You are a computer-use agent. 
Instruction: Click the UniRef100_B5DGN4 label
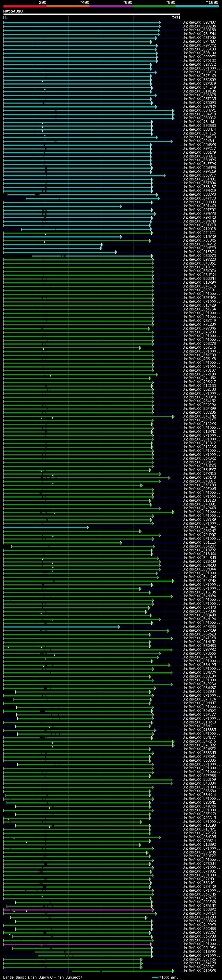[199, 278]
